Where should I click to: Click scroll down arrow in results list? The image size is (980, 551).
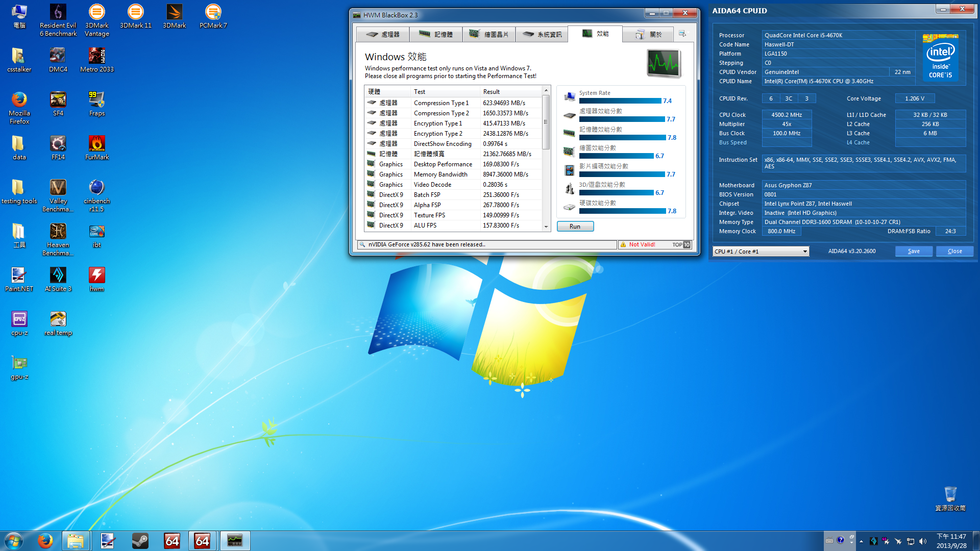point(546,227)
